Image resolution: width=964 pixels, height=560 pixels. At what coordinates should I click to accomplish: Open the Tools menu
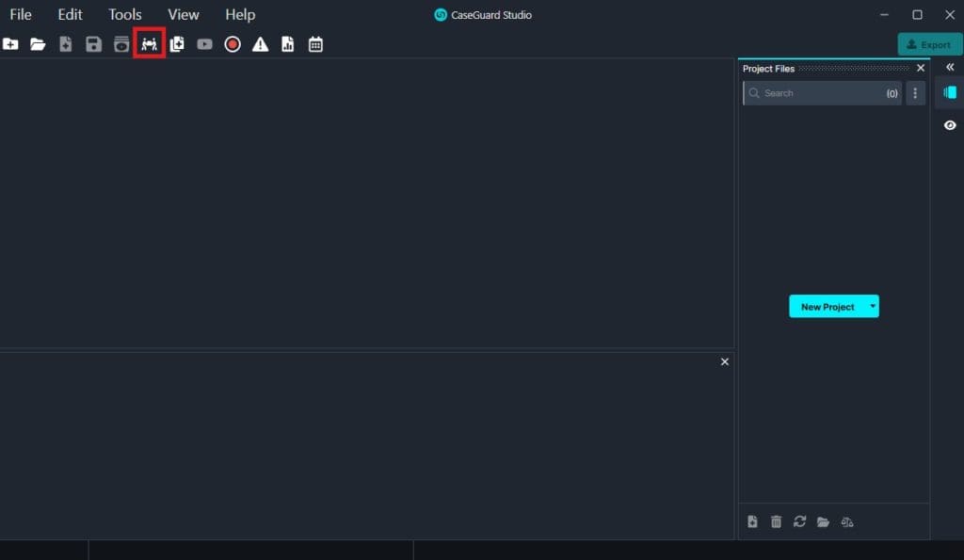(124, 14)
